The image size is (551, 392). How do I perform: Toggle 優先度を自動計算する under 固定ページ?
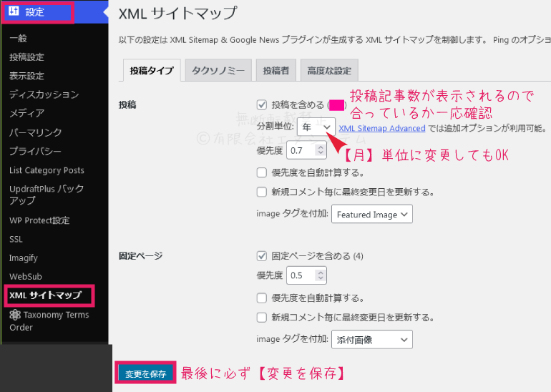click(x=261, y=298)
